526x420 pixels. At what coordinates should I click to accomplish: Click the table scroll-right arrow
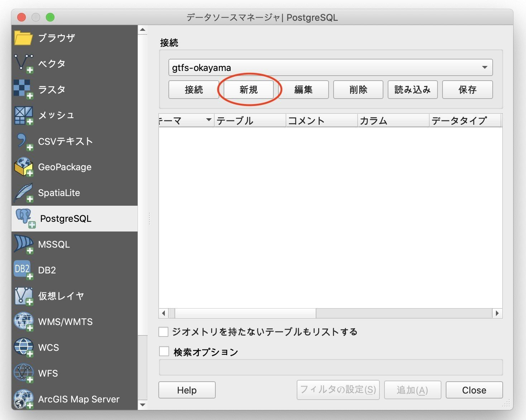(497, 313)
